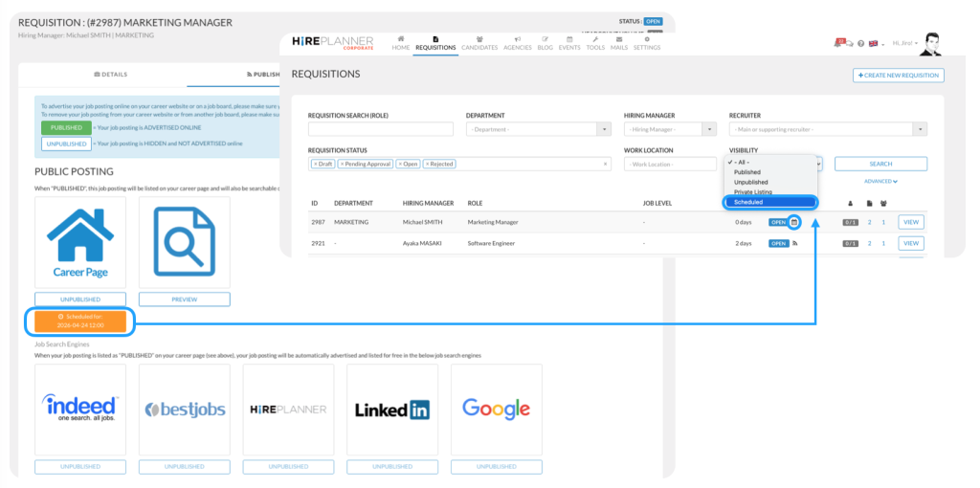Click the orange Scheduled for badge
980x488 pixels.
79,321
